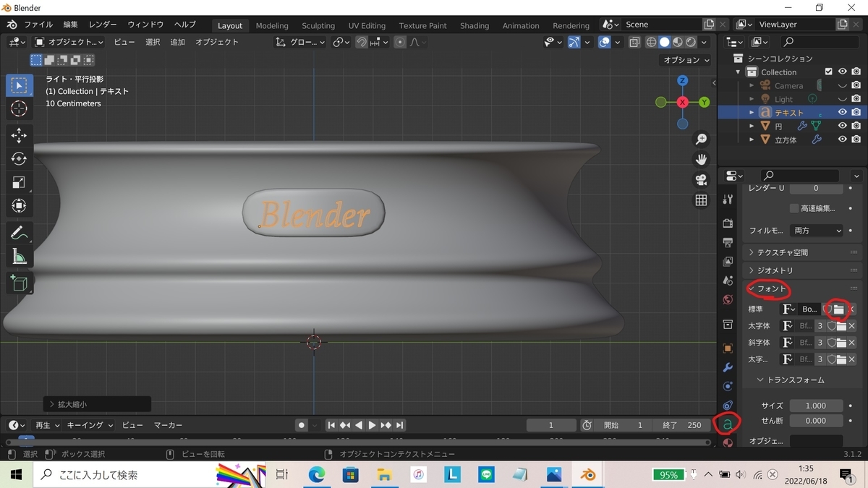Click the せん断 shear value field
The height and width of the screenshot is (488, 868).
tap(816, 421)
